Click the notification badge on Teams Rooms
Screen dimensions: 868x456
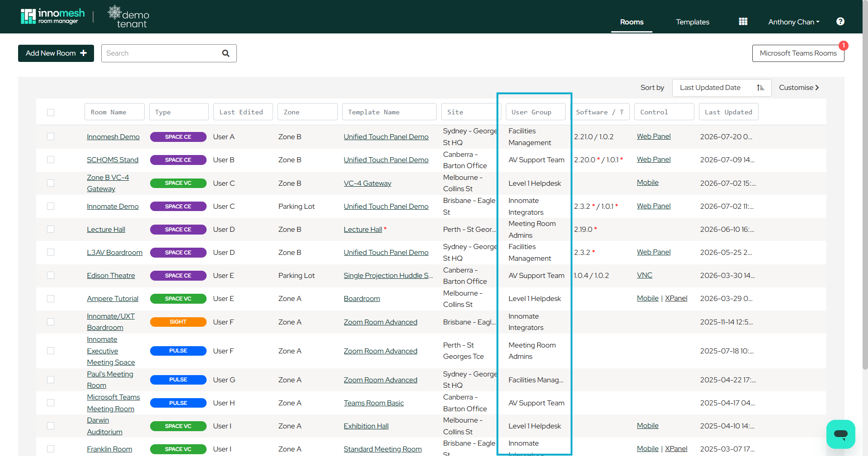click(x=843, y=46)
